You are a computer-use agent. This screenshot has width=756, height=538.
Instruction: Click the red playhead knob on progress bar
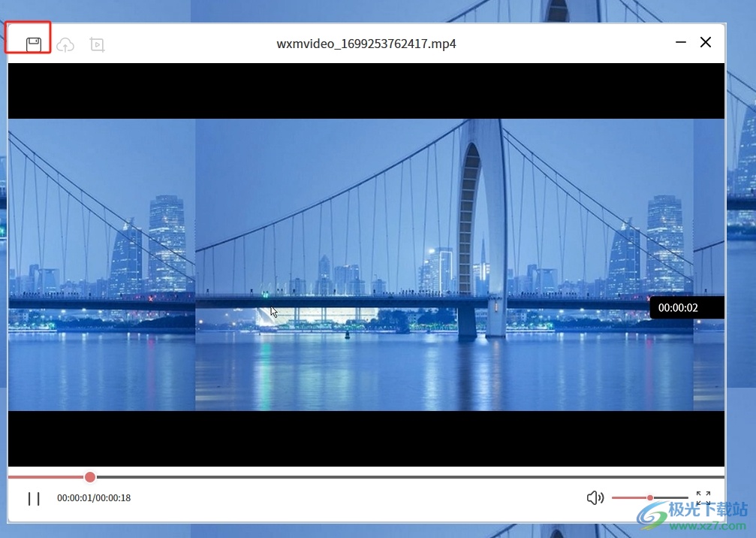[x=90, y=477]
